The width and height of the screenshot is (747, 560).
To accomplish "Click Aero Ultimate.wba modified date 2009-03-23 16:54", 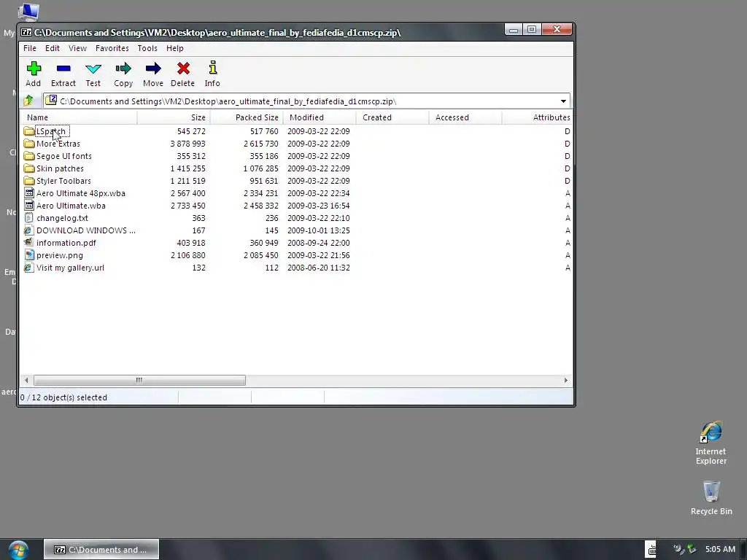I will click(318, 205).
